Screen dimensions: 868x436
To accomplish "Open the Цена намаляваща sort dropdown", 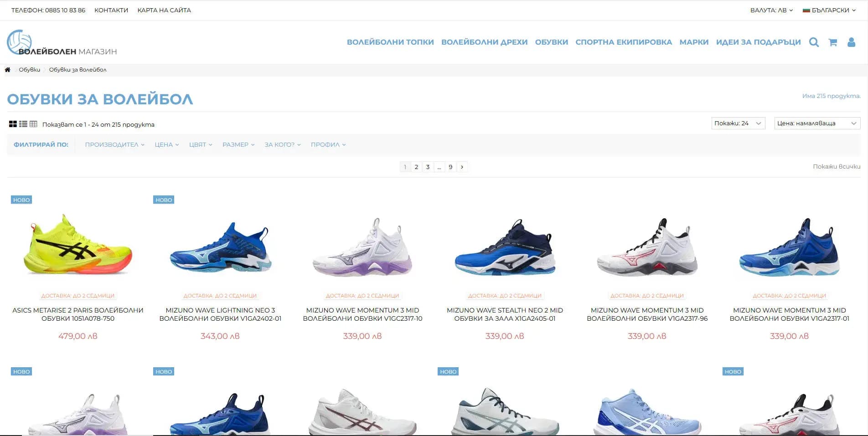I will (817, 123).
